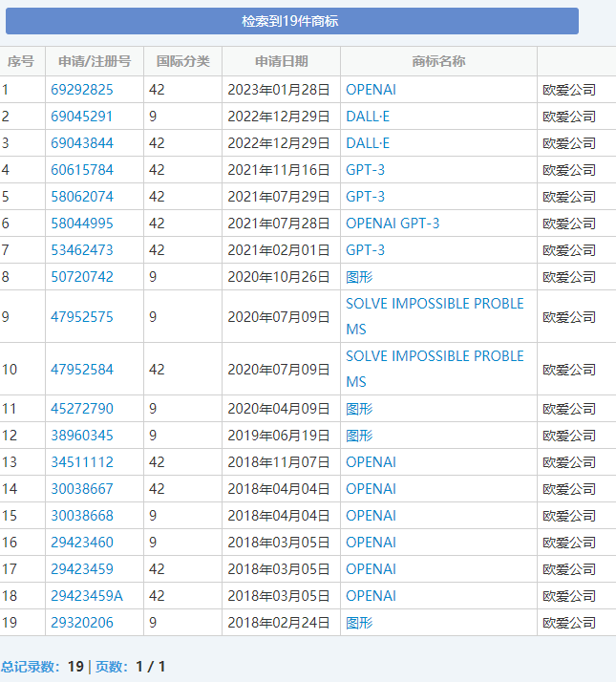
Task: Open registration number 29423459A
Action: pos(87,596)
